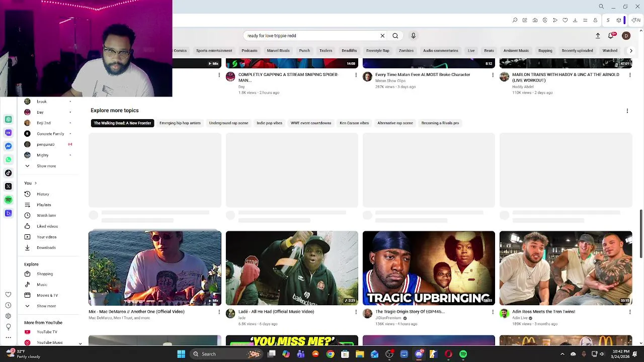Screen dimensions: 644x362
Task: Select the Underground rap scene topic
Action: tap(228, 123)
